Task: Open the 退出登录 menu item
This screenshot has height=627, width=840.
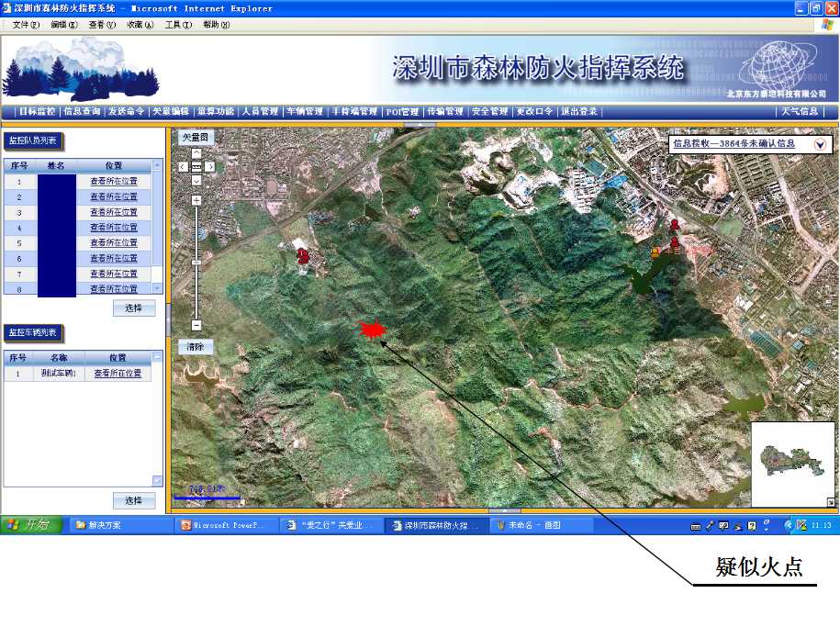Action: [x=579, y=111]
